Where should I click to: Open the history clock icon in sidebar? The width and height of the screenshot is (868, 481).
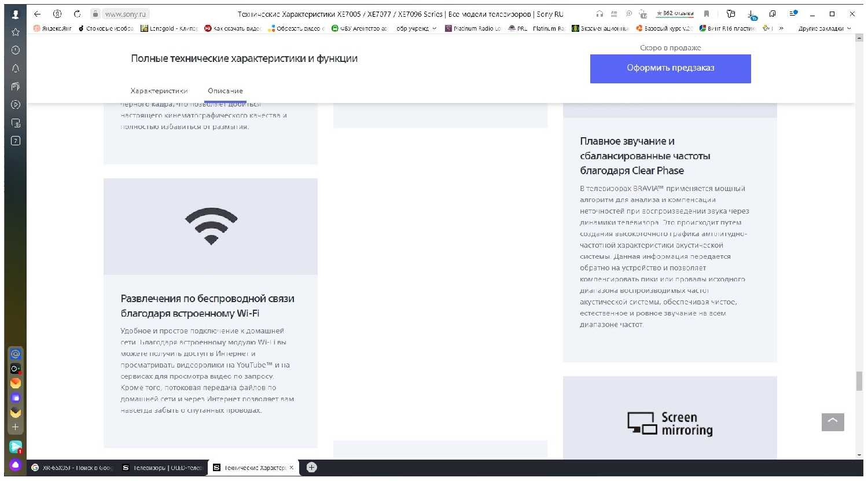[16, 50]
